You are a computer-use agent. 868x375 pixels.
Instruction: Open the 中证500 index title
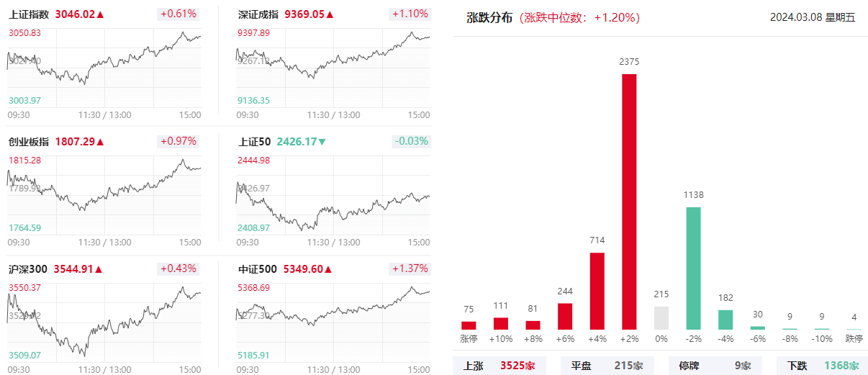pyautogui.click(x=258, y=269)
